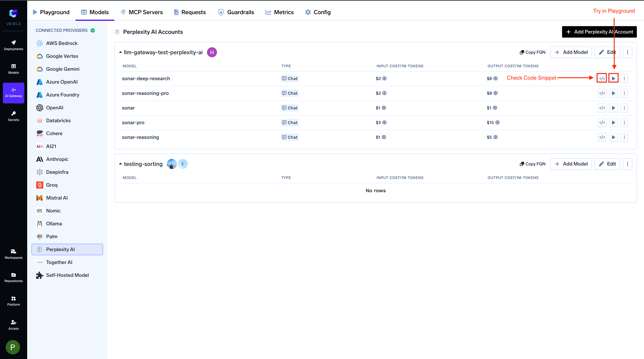Open code snippet for sonar-deep-research
This screenshot has height=359, width=644.
click(x=602, y=78)
